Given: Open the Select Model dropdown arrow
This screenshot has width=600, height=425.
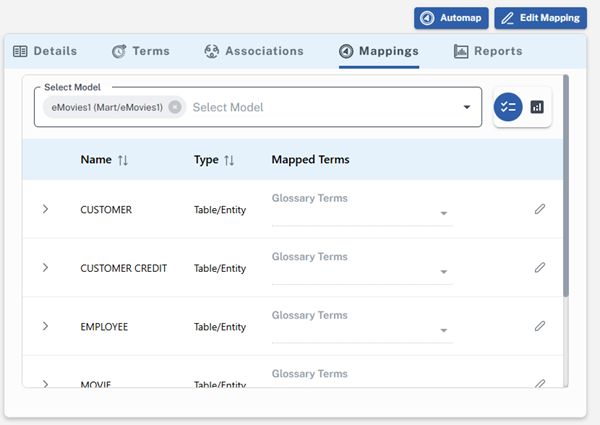Looking at the screenshot, I should (466, 108).
